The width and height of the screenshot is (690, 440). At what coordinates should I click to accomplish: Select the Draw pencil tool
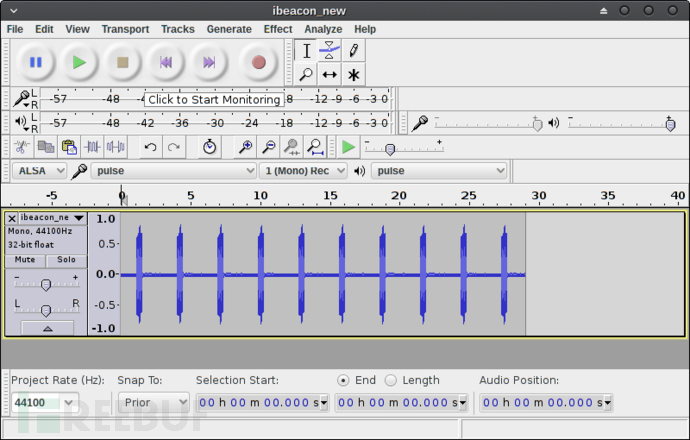tap(353, 51)
